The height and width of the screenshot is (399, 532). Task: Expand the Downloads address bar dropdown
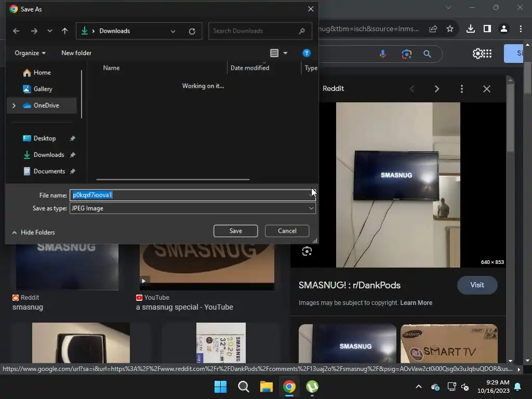pyautogui.click(x=173, y=31)
